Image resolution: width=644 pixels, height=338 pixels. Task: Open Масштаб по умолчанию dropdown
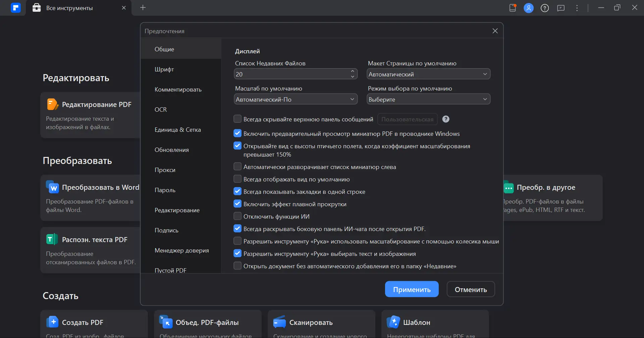coord(296,99)
